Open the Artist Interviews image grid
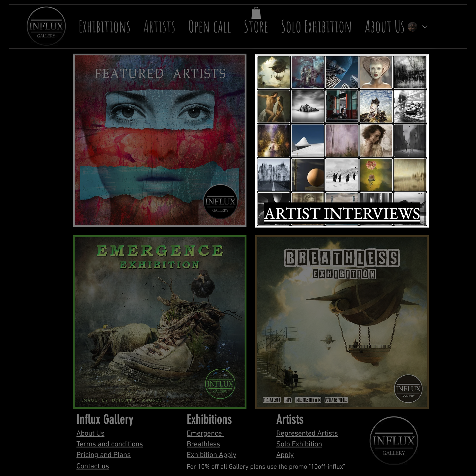The width and height of the screenshot is (476, 476). pyautogui.click(x=342, y=140)
